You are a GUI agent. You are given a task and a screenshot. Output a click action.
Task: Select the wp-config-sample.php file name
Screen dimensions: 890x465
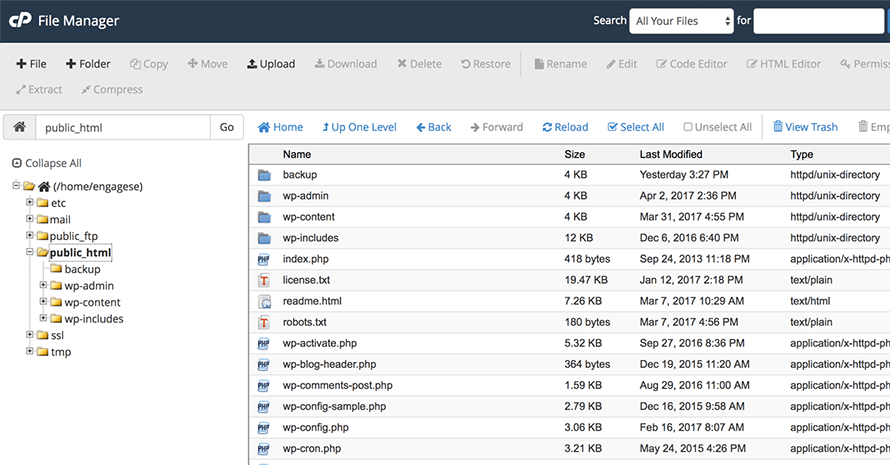click(334, 406)
